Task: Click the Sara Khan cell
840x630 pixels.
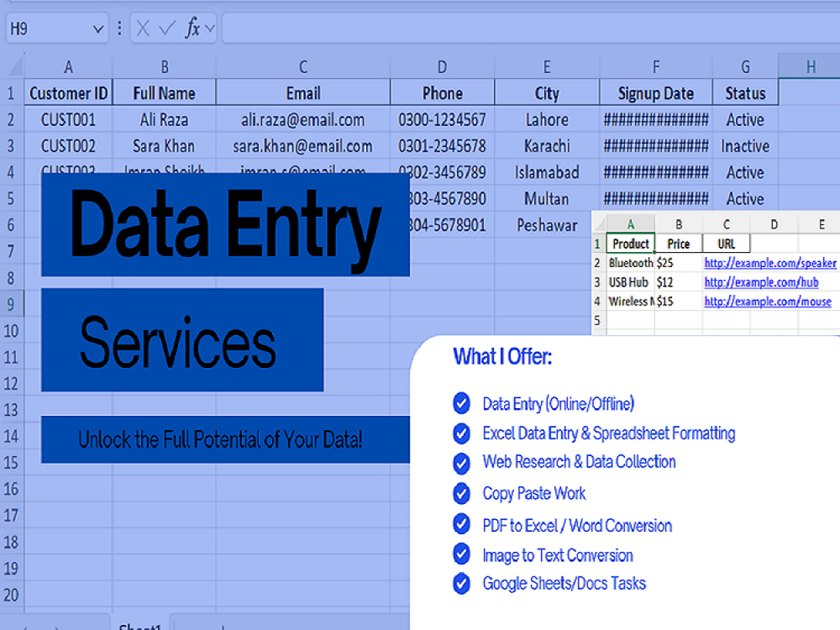Action: (x=165, y=145)
